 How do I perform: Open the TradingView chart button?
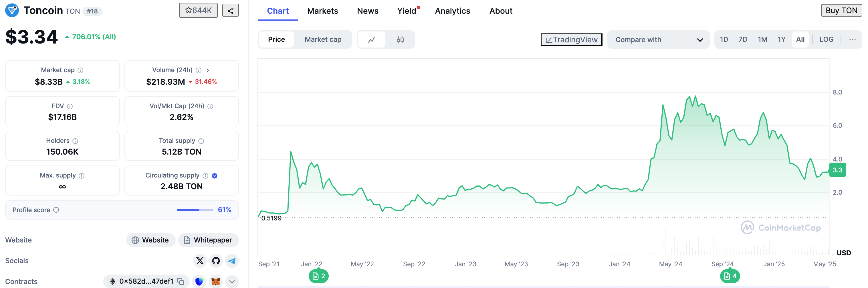coord(572,40)
